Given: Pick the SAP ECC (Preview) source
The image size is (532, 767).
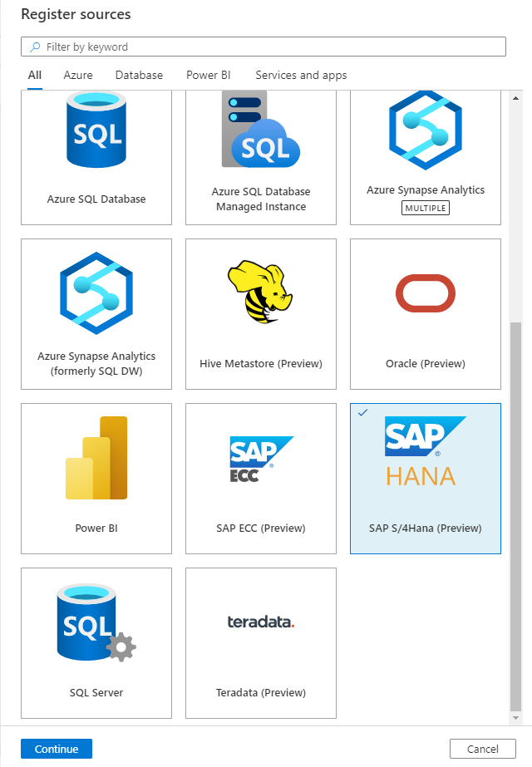Looking at the screenshot, I should 260,474.
